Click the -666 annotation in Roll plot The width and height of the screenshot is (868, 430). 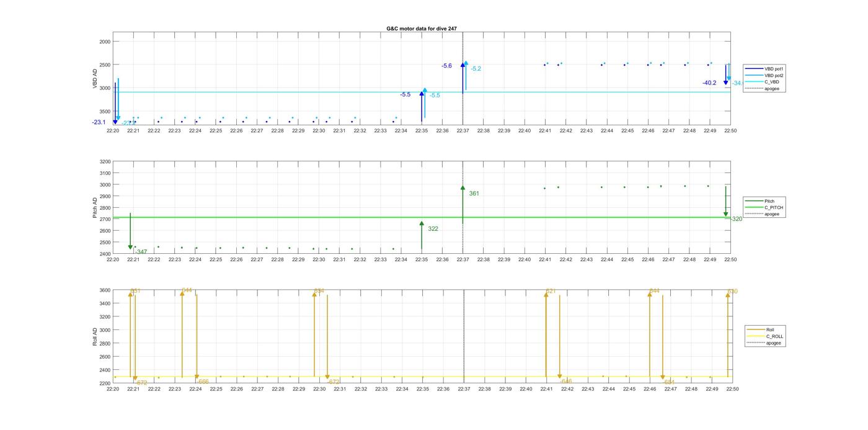coord(203,382)
